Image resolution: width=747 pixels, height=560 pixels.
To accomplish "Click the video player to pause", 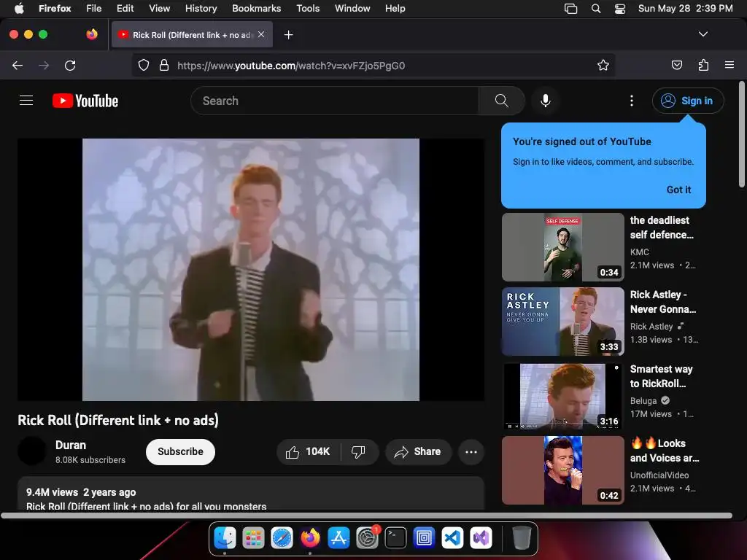I will pyautogui.click(x=251, y=270).
